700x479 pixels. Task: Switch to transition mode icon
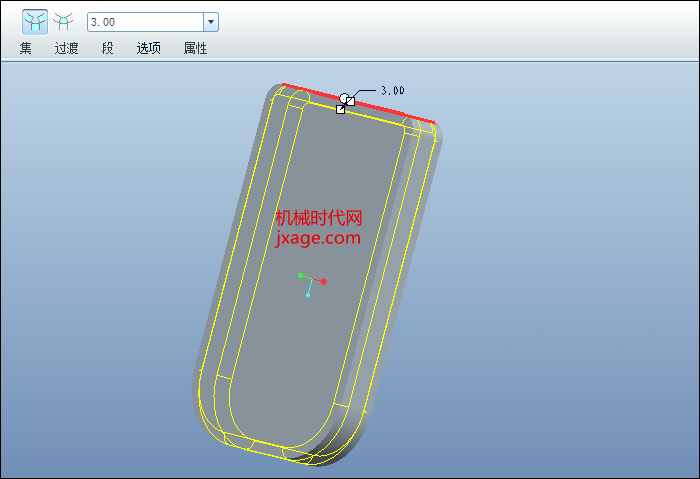pyautogui.click(x=63, y=21)
